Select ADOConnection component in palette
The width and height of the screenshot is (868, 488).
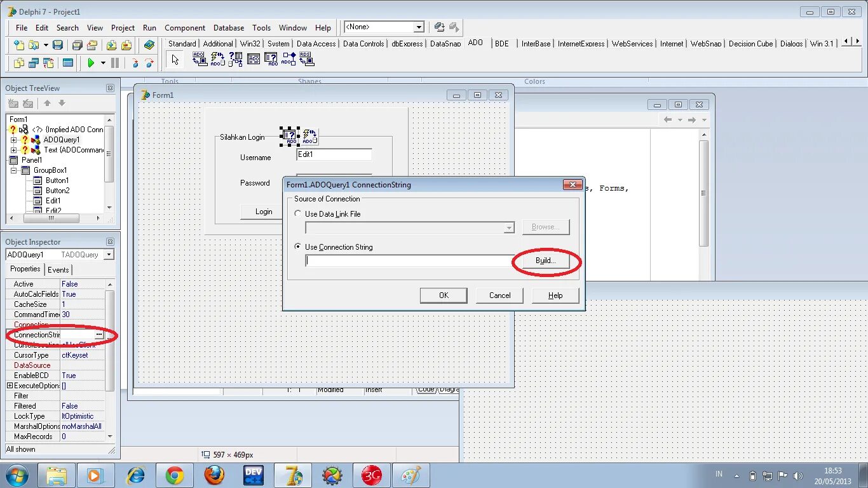tap(200, 60)
